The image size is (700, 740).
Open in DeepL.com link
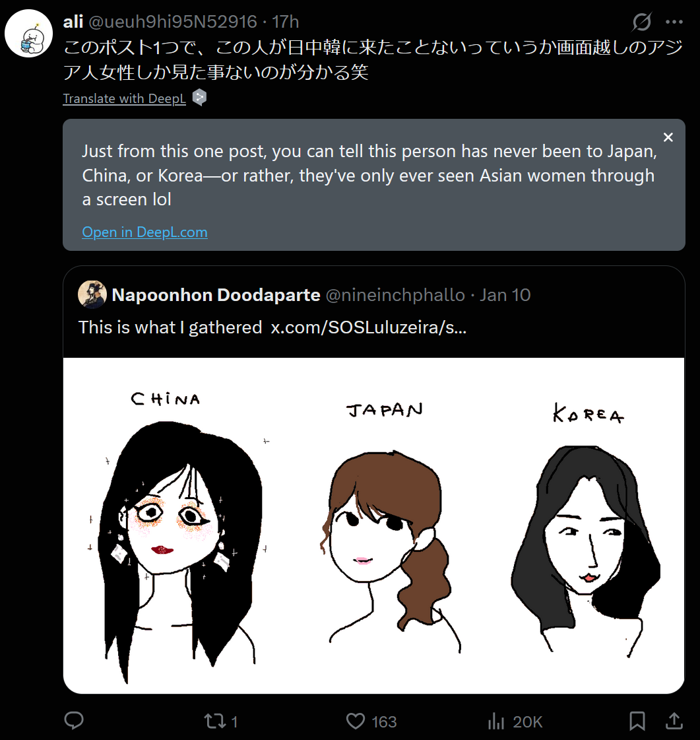point(144,232)
